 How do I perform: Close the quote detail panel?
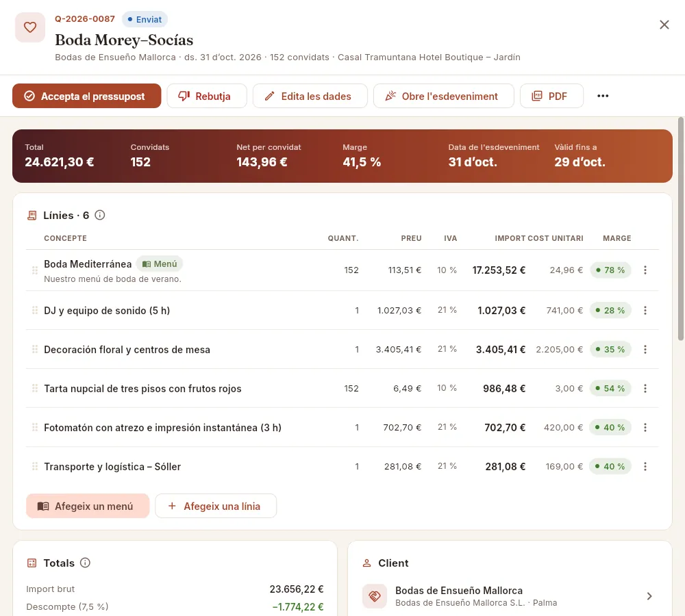(x=664, y=25)
